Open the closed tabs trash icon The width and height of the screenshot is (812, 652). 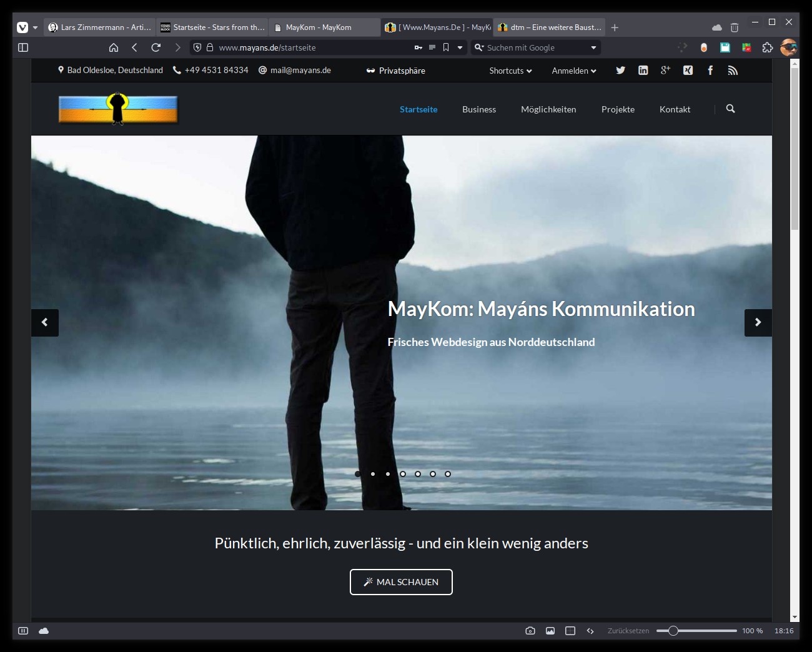(x=735, y=27)
